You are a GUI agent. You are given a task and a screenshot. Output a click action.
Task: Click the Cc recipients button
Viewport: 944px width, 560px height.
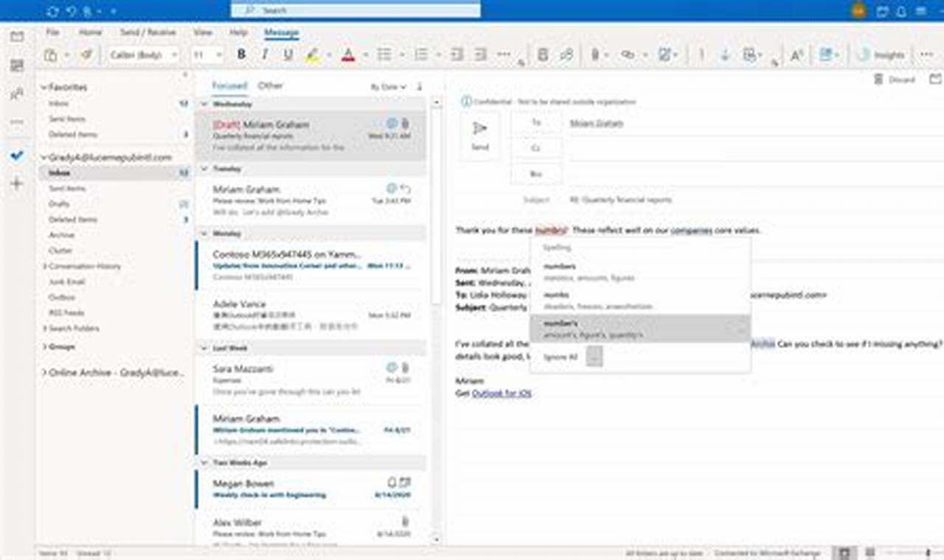536,148
